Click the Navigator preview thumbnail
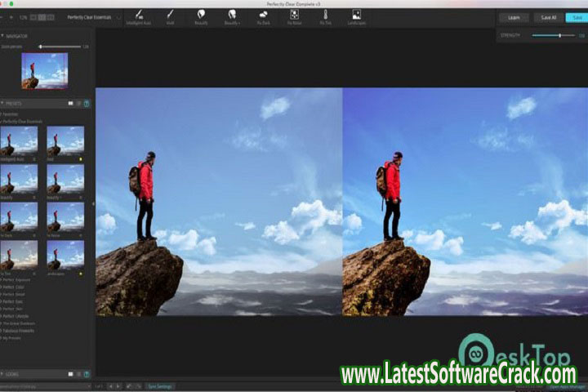Screen dimensions: 588x392 [x=44, y=71]
